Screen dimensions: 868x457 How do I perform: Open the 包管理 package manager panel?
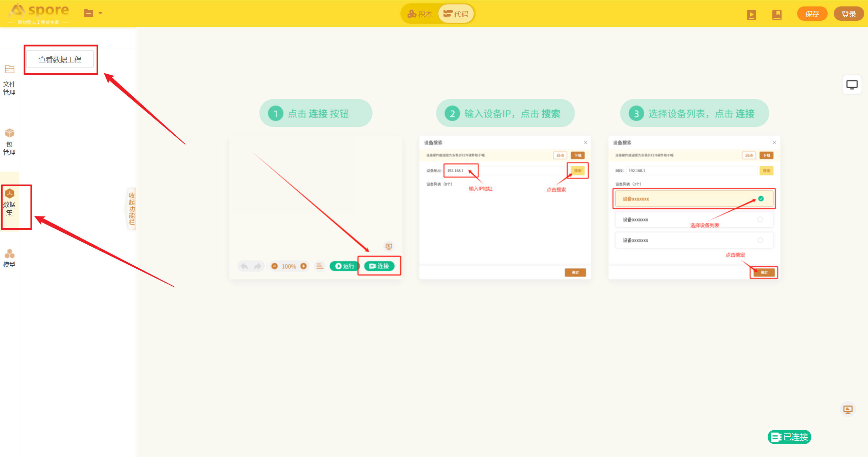pos(9,142)
